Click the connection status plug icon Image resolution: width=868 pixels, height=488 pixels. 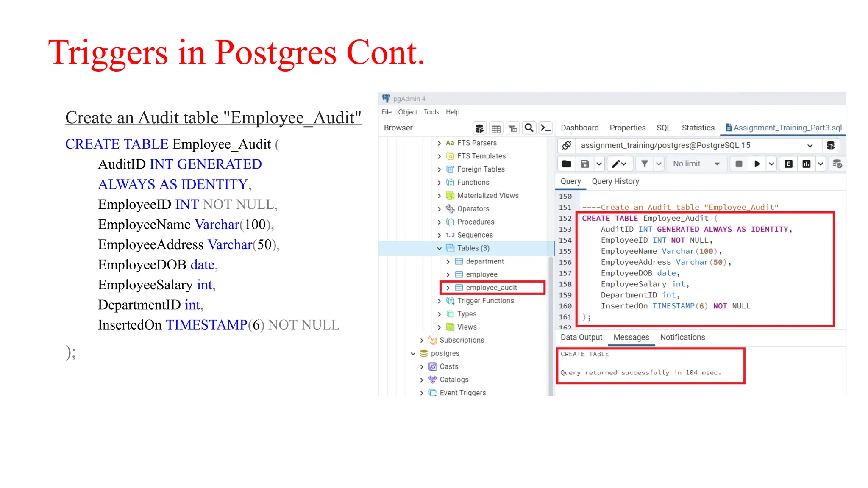[567, 145]
